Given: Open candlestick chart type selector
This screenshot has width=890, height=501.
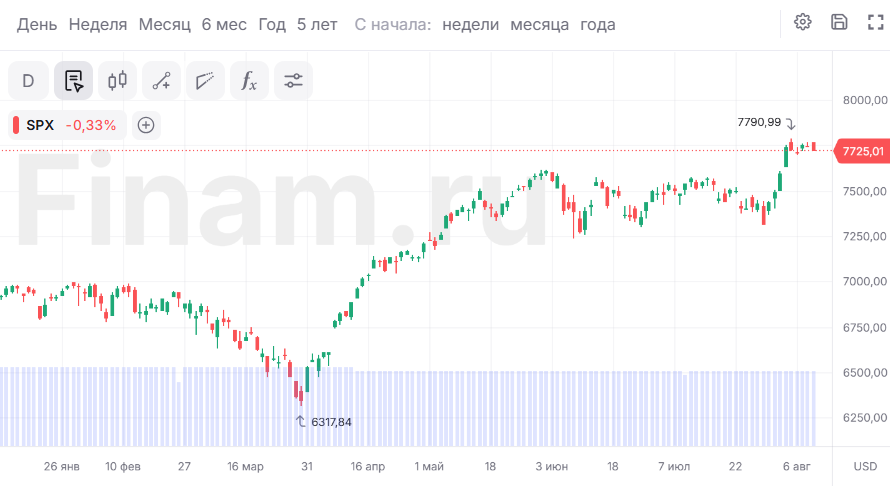Looking at the screenshot, I should [x=117, y=81].
